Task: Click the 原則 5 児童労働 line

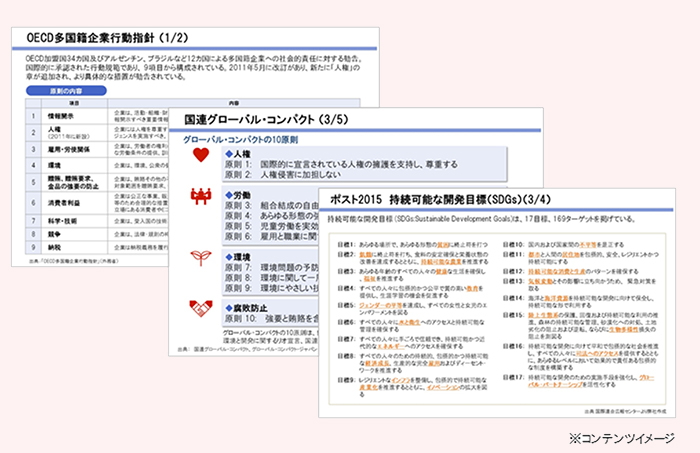Action: [271, 226]
